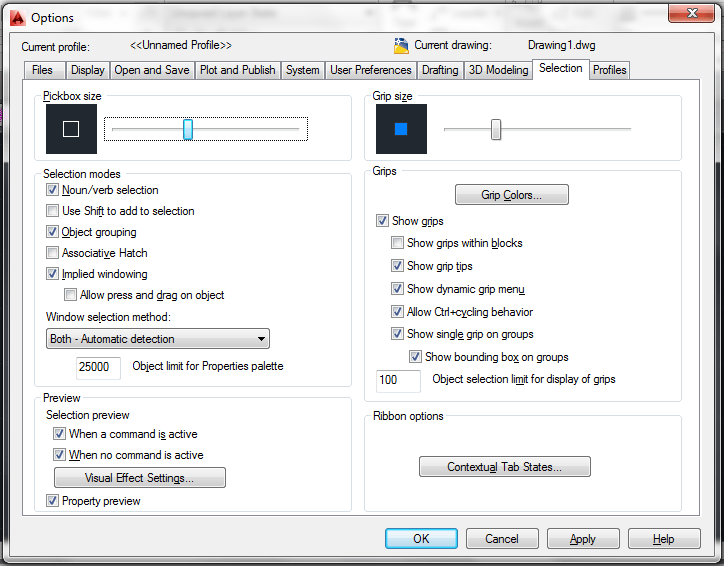The height and width of the screenshot is (566, 724).
Task: Enable Allow press and drag on object
Action: pos(70,295)
